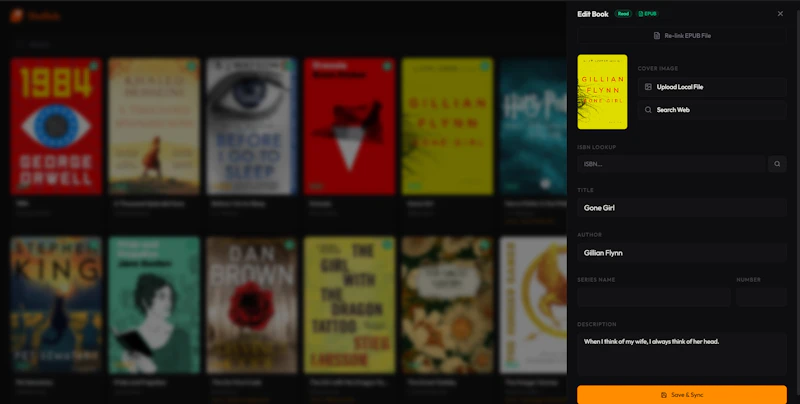This screenshot has width=800, height=404.
Task: Click Upload Local File for cover image
Action: tap(712, 87)
